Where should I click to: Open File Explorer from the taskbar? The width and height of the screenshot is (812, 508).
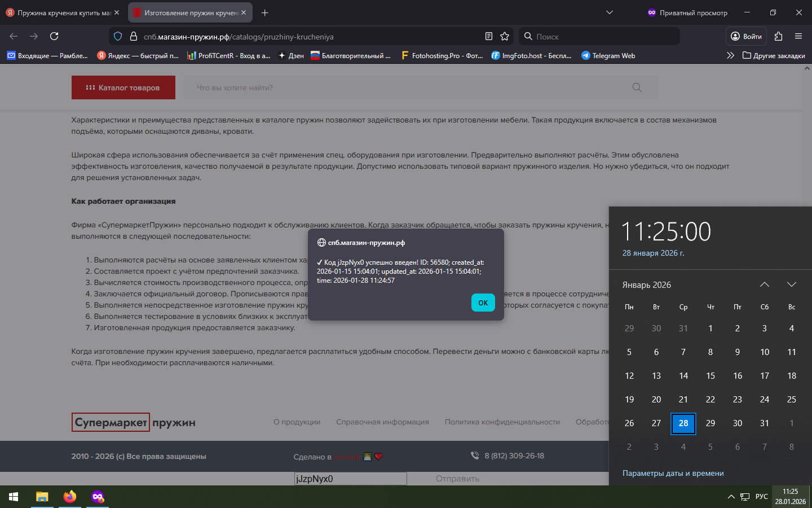[x=42, y=497]
